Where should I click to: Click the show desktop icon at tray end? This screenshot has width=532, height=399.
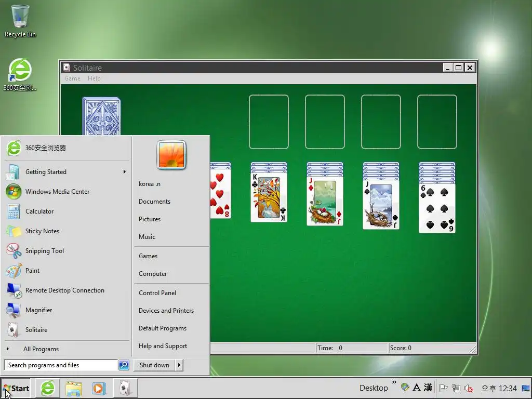point(526,388)
